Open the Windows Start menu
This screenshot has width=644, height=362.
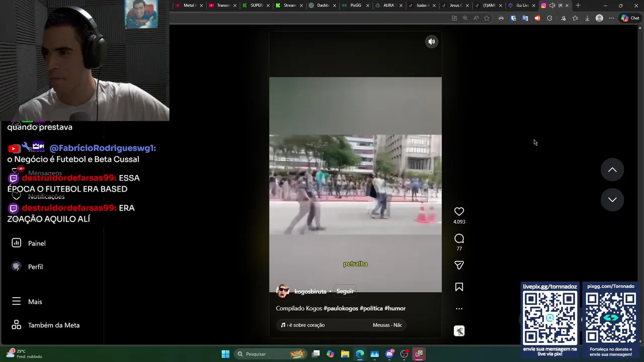225,354
